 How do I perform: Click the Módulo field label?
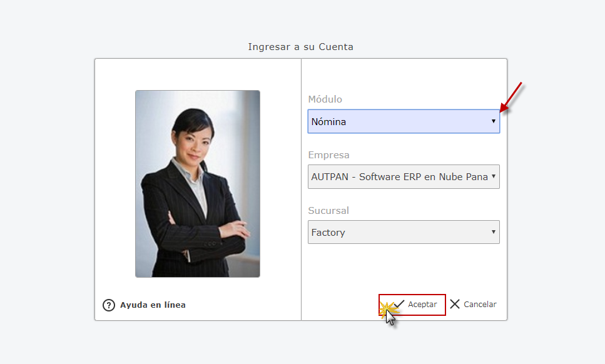325,99
